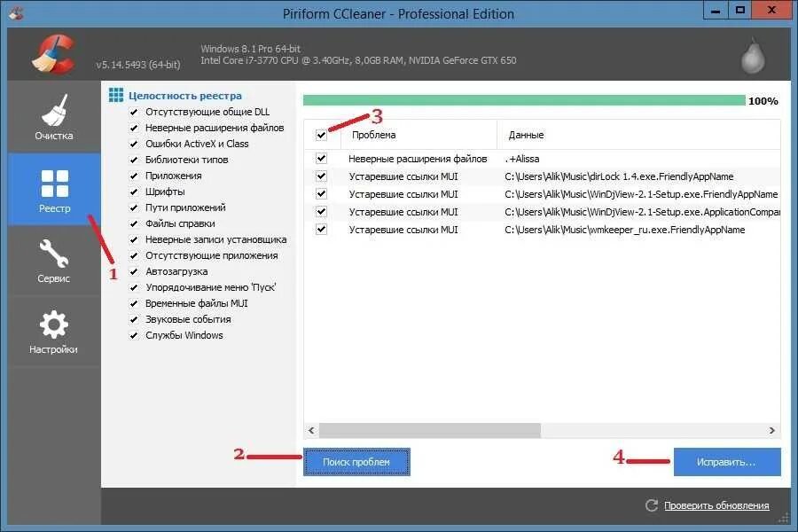The width and height of the screenshot is (798, 532).
Task: Maximize the CCleaner window
Action: 740,10
